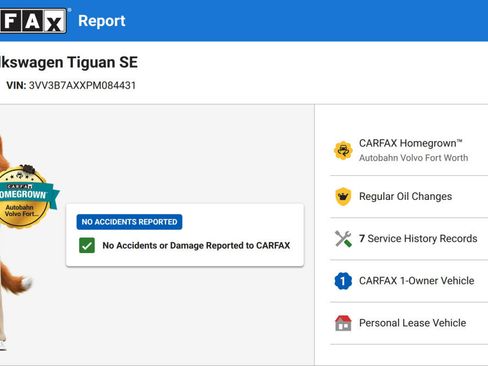Screen dimensions: 488x366
Task: Click the Volkswagen Tiguan SE title
Action: pyautogui.click(x=69, y=62)
